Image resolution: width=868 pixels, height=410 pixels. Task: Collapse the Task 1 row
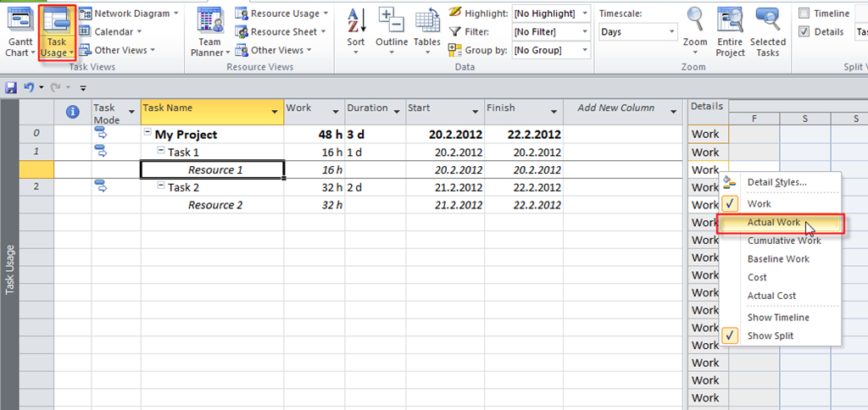[x=160, y=152]
